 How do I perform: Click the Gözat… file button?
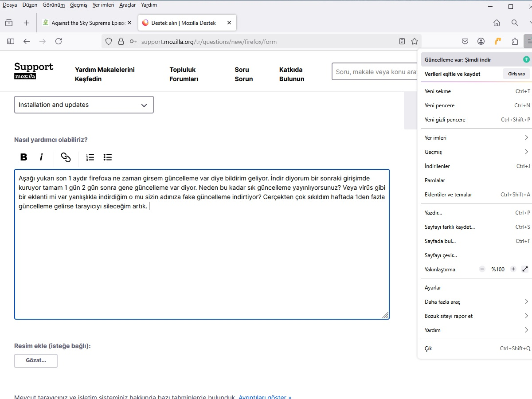click(36, 360)
